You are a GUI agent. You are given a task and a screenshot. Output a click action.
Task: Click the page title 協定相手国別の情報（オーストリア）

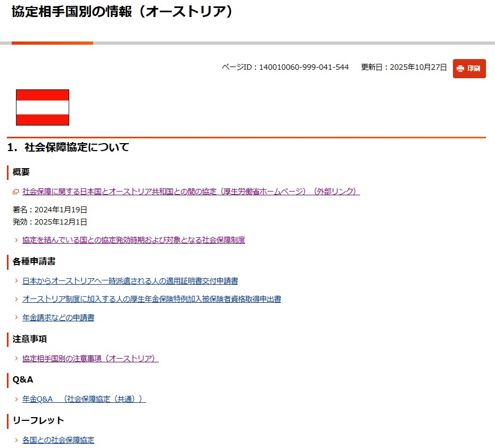pos(122,12)
